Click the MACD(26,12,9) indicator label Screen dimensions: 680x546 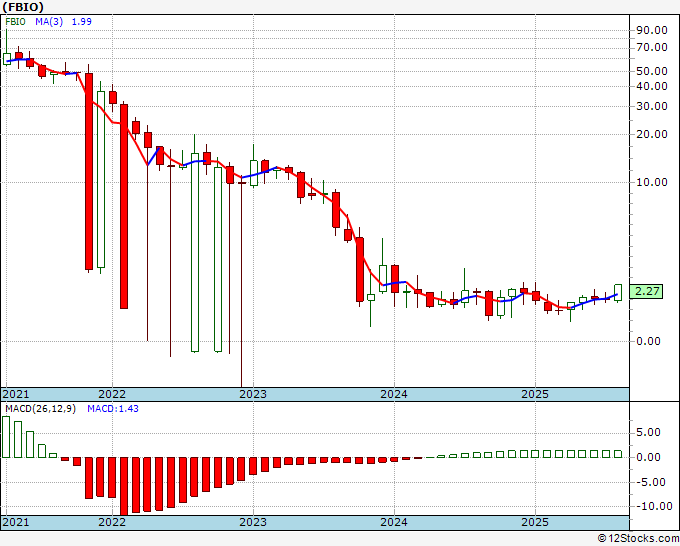(x=40, y=409)
